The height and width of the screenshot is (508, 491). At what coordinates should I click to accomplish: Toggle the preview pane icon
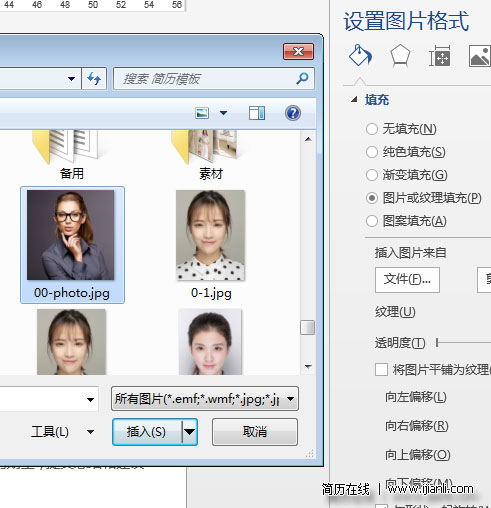coord(257,113)
